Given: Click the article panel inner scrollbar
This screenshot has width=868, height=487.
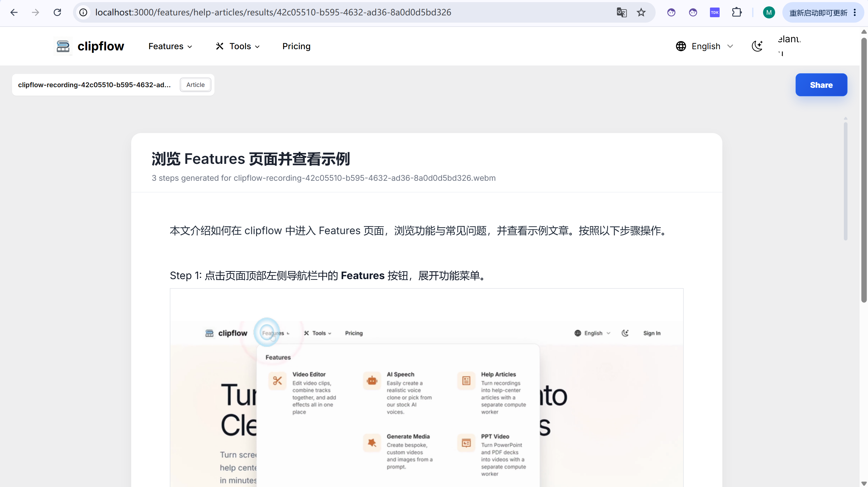Looking at the screenshot, I should coord(845,181).
